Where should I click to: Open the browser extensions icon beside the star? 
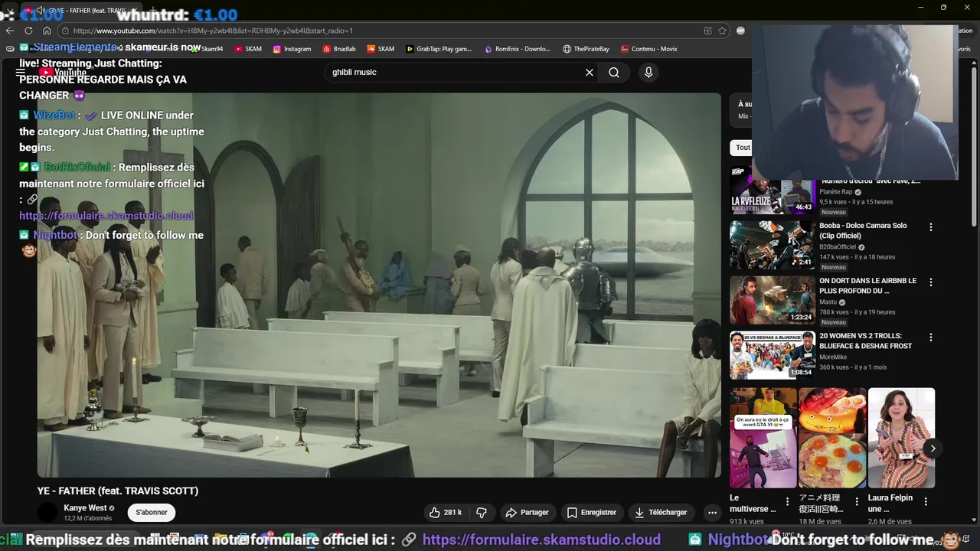(707, 31)
